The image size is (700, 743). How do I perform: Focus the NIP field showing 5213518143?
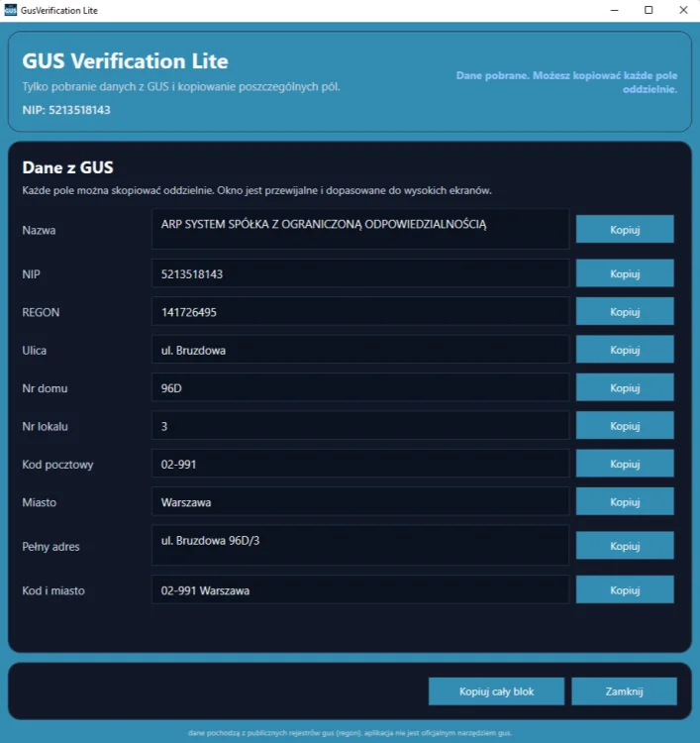click(360, 273)
